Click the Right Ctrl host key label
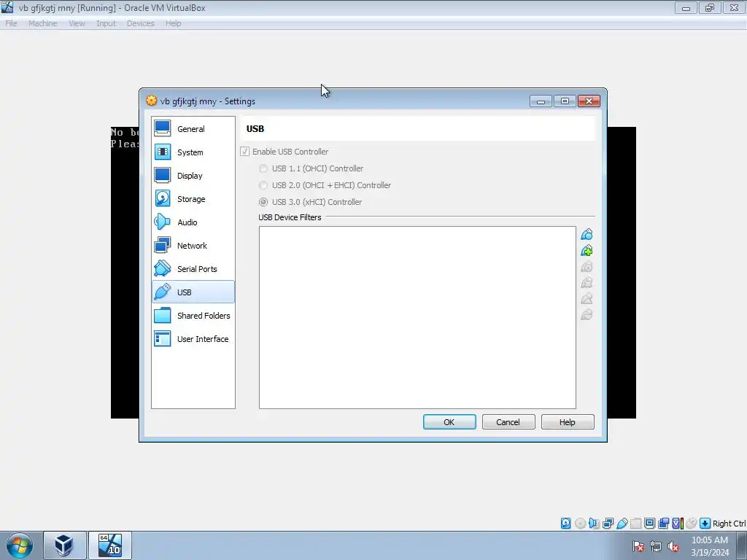Image resolution: width=747 pixels, height=560 pixels. (729, 524)
